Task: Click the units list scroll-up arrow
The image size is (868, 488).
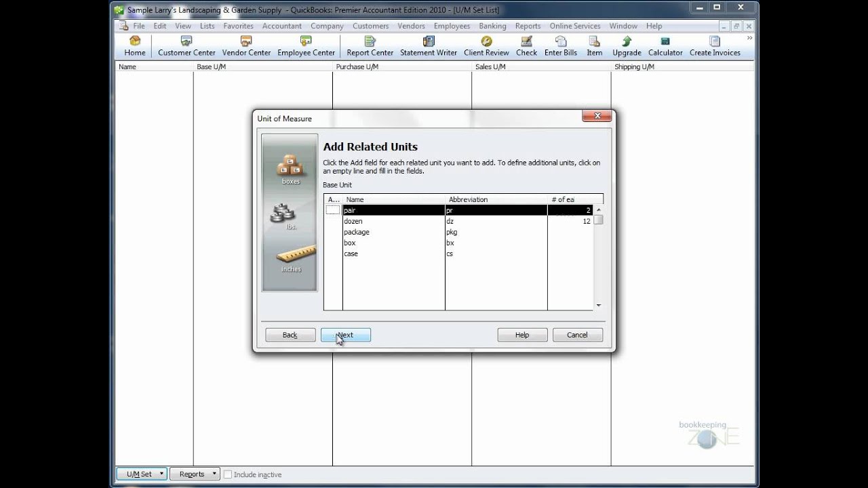Action: (x=598, y=210)
